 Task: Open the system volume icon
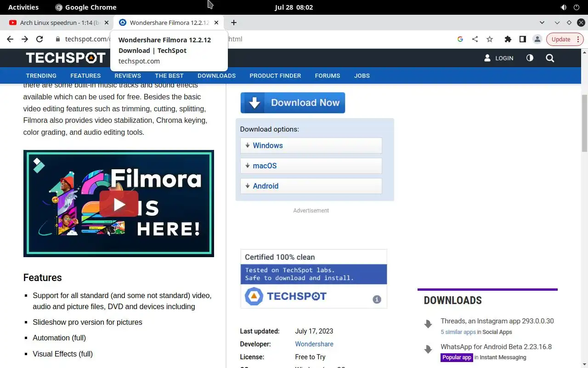click(x=564, y=7)
